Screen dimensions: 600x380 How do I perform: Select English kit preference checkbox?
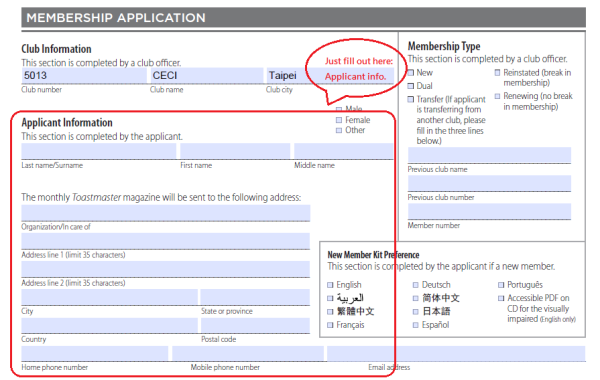pyautogui.click(x=330, y=285)
